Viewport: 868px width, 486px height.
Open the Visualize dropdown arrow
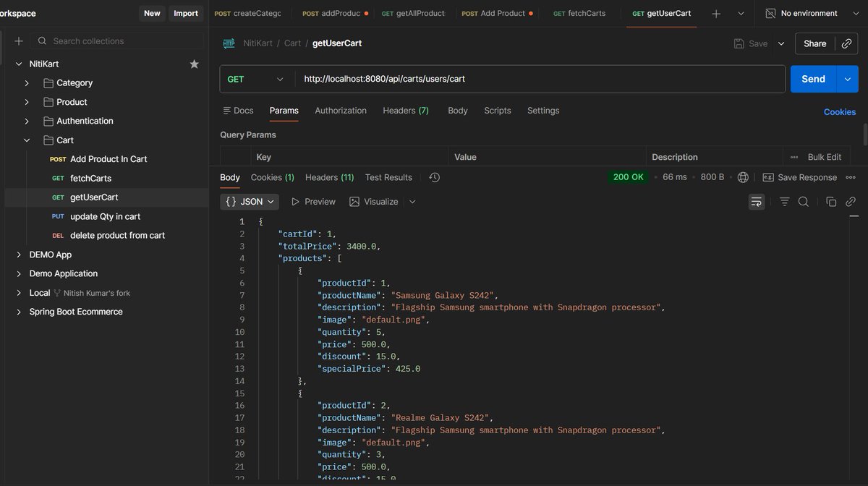(412, 202)
